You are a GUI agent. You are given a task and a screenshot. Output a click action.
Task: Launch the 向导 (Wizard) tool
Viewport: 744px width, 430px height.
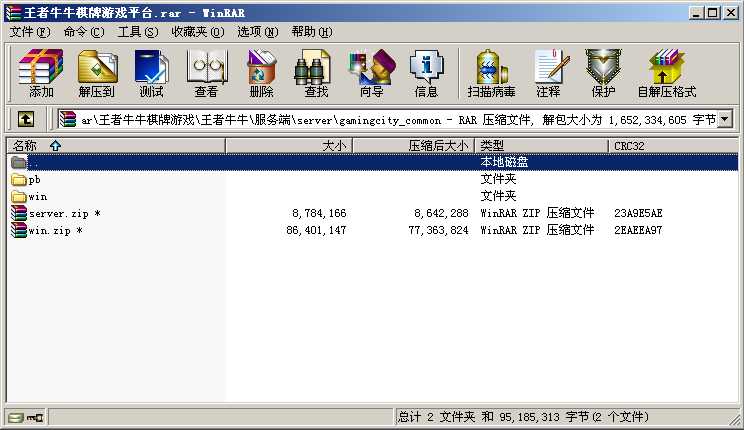tap(372, 73)
